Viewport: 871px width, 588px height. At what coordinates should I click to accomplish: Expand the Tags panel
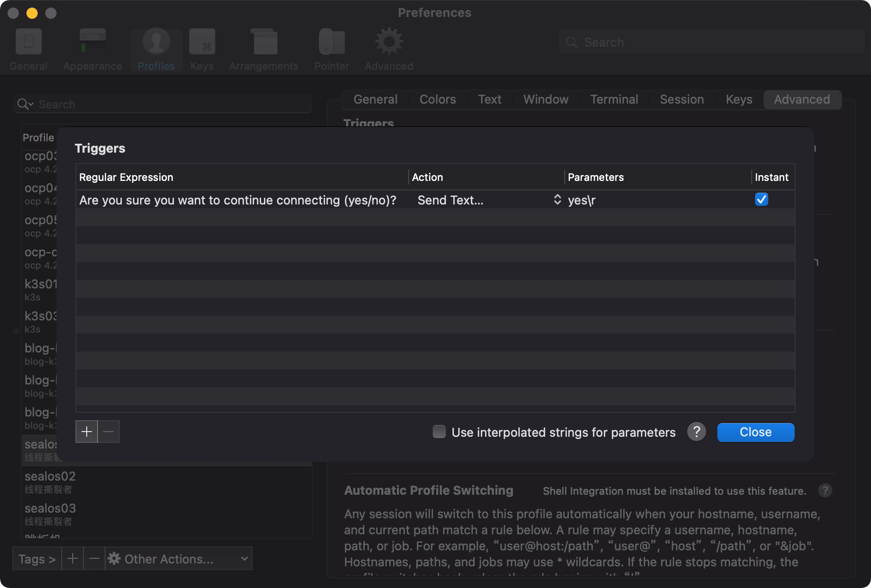pyautogui.click(x=37, y=559)
